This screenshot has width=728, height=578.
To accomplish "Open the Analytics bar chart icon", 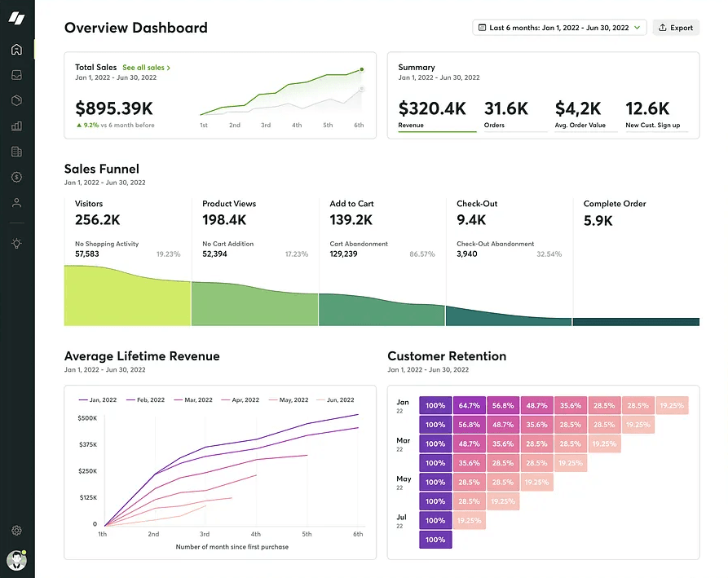I will point(16,126).
